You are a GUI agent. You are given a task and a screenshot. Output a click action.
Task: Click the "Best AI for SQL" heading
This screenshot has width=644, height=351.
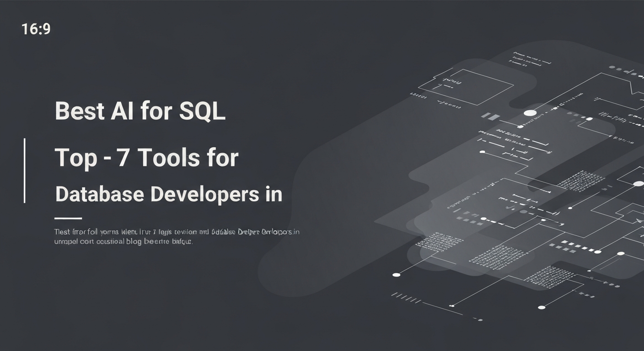point(140,112)
